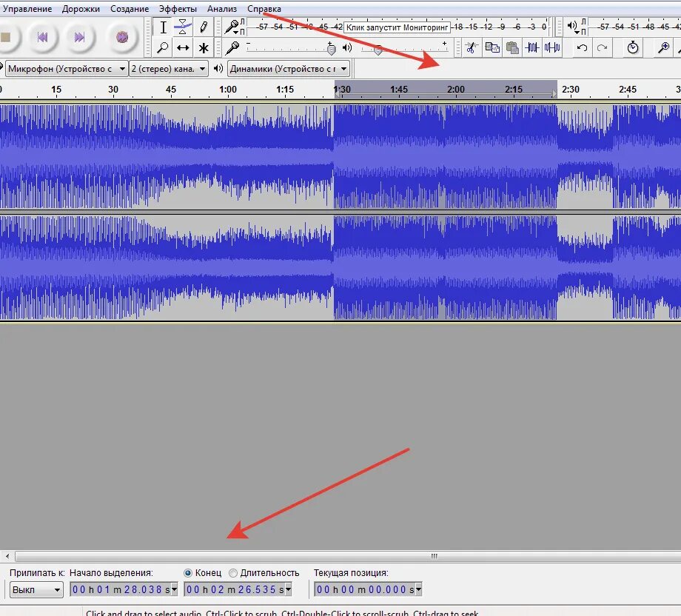Click the Stop playback button
Image resolution: width=681 pixels, height=616 pixels.
click(6, 37)
